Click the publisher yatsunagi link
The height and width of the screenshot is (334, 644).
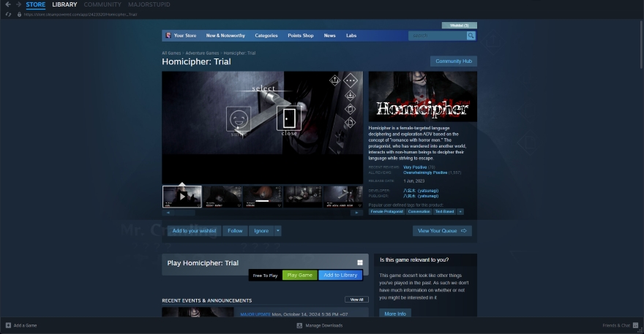point(421,196)
